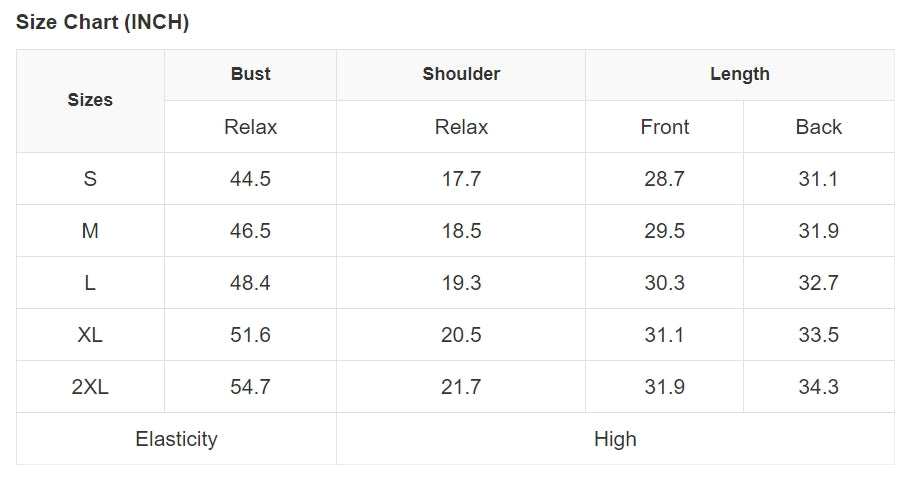Select the Sizes column header
The width and height of the screenshot is (915, 478).
tap(90, 100)
